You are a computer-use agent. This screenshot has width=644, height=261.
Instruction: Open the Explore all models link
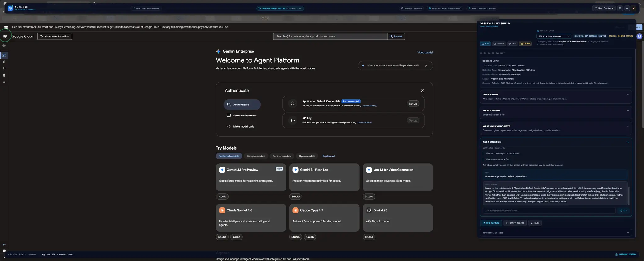(329, 156)
